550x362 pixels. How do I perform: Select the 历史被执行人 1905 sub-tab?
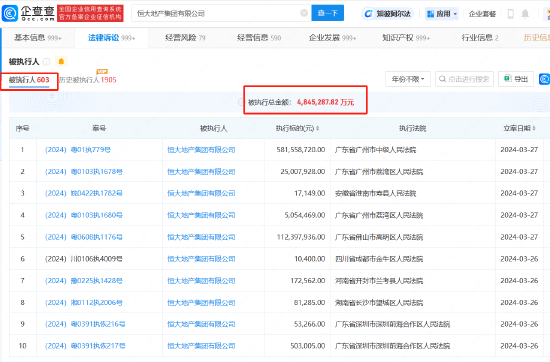(x=88, y=80)
